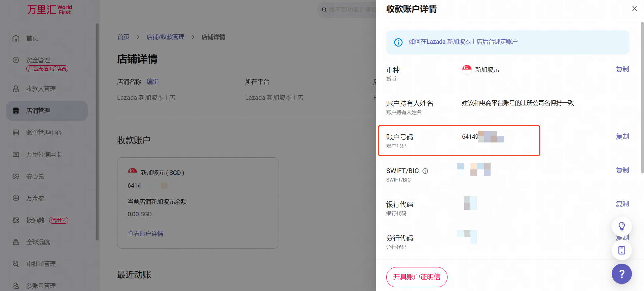Image resolution: width=644 pixels, height=291 pixels.
Task: Open the 查看账户详情 link
Action: [x=146, y=234]
